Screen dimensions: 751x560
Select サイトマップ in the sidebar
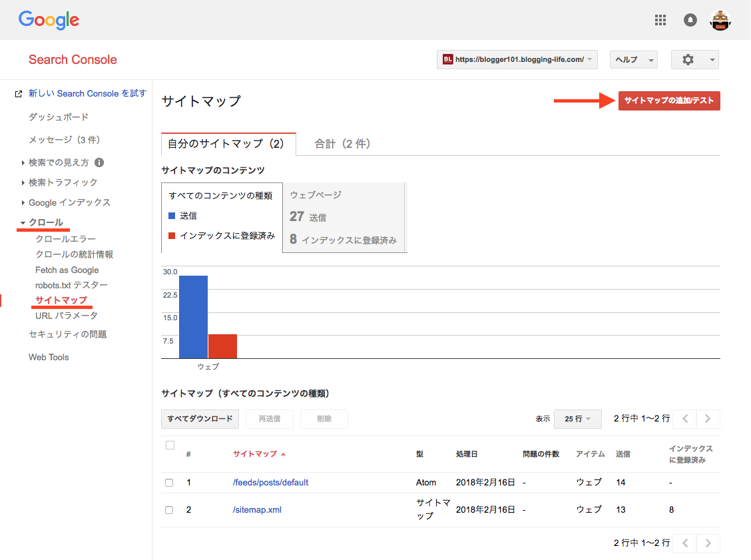(61, 300)
